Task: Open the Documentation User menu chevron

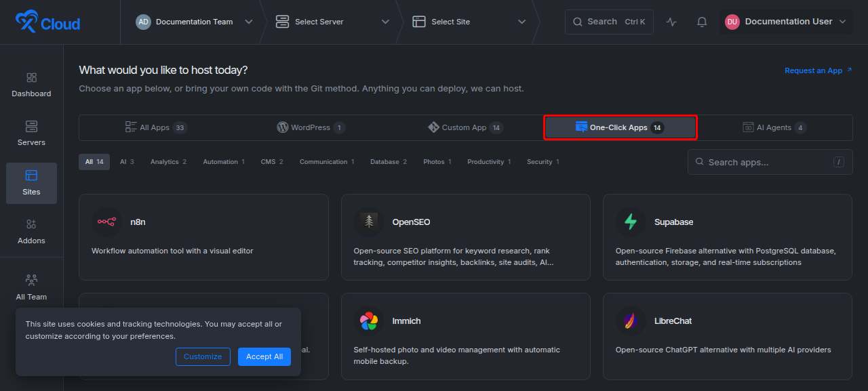Action: [x=843, y=22]
